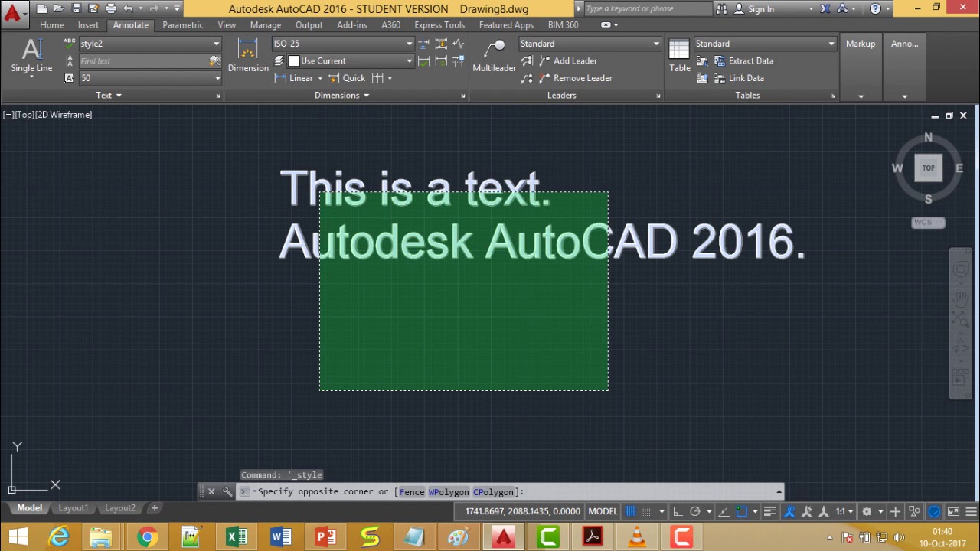Screen dimensions: 980x551
Task: Click the Extract Data tool
Action: pyautogui.click(x=743, y=61)
